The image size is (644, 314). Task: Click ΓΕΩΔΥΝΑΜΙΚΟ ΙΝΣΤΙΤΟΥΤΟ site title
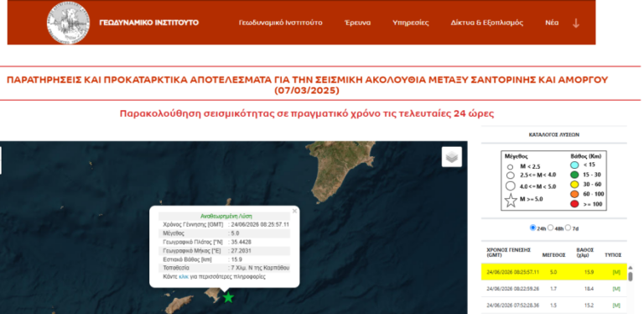pos(149,23)
